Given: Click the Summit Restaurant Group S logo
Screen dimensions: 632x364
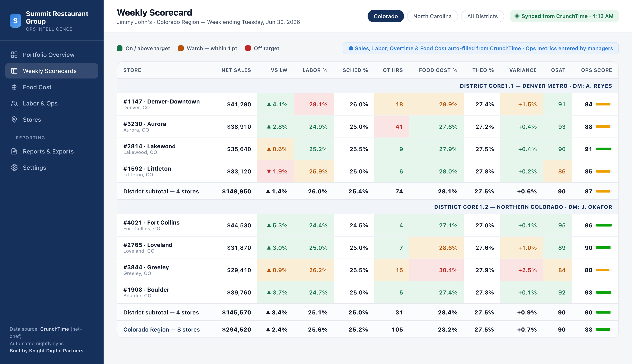Looking at the screenshot, I should pyautogui.click(x=15, y=21).
